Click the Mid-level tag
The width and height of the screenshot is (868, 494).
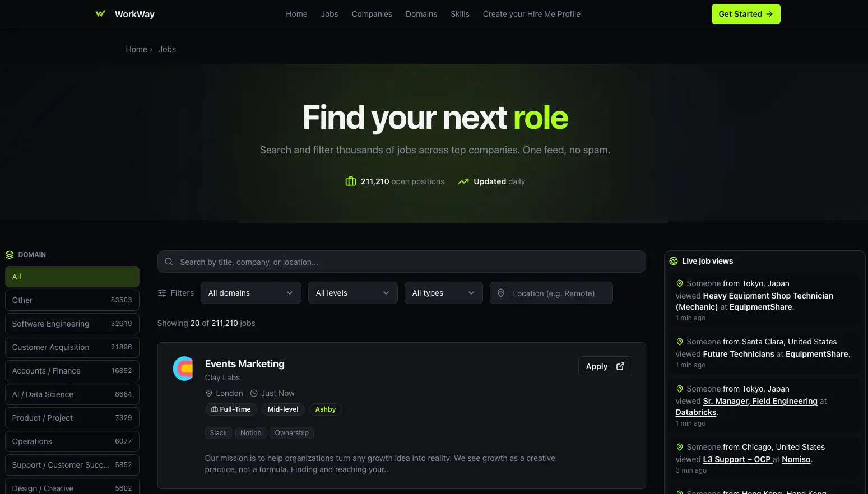(283, 409)
